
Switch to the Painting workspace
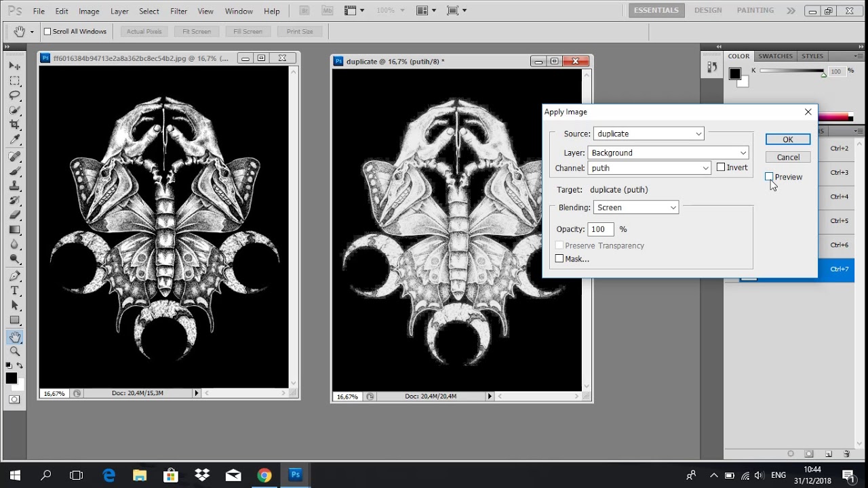755,10
